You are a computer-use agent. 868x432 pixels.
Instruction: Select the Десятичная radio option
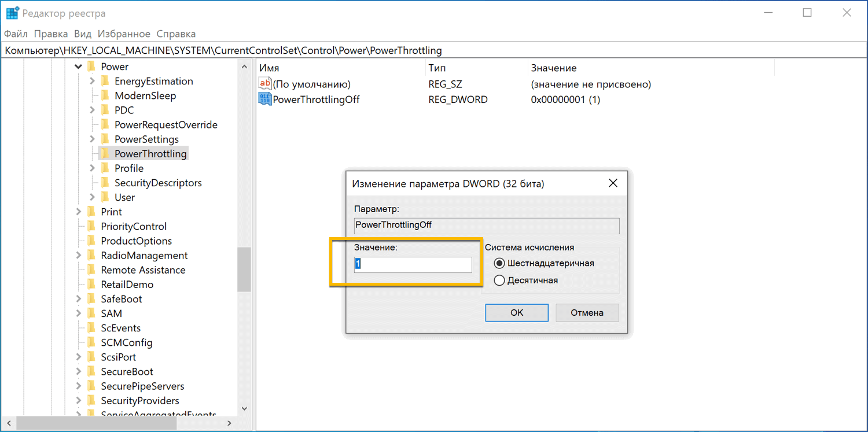click(499, 281)
